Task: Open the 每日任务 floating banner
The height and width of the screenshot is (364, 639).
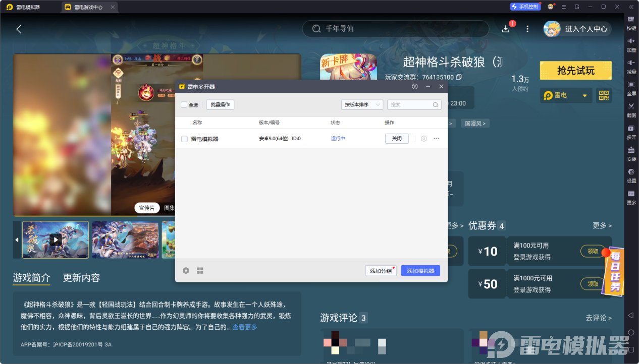Action: tap(614, 271)
